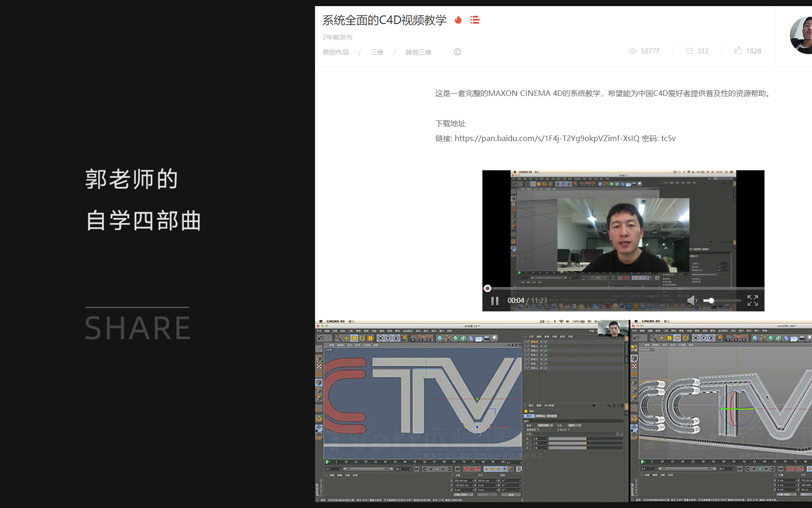Click the like count 1828
This screenshot has width=812, height=508.
click(x=754, y=51)
